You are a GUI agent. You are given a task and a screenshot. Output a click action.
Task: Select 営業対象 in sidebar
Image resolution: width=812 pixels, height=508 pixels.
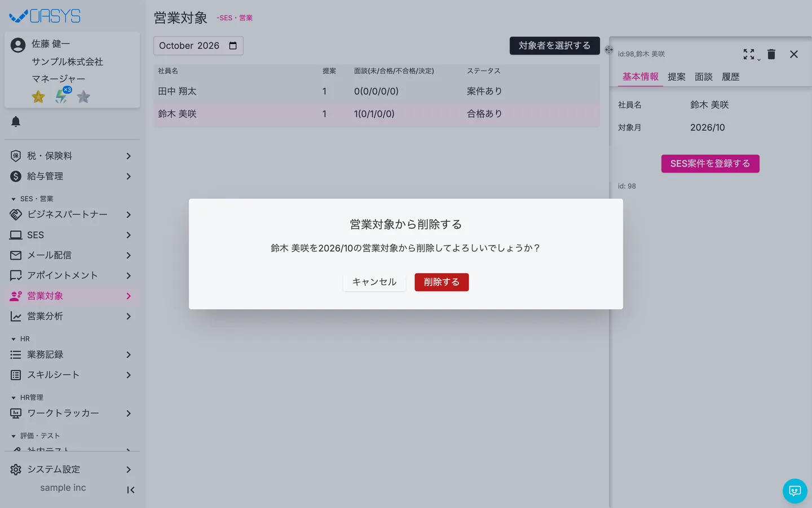coord(72,296)
